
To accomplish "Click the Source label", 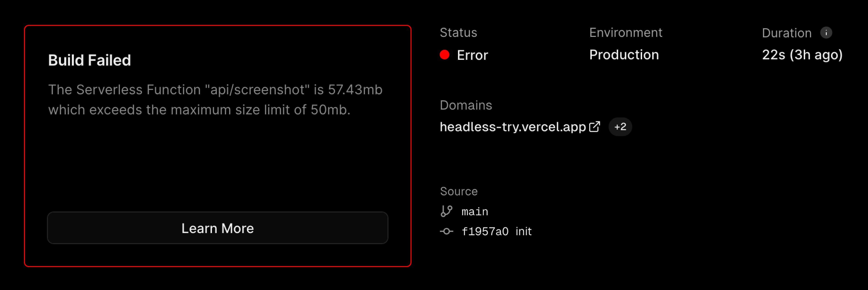I will point(459,191).
